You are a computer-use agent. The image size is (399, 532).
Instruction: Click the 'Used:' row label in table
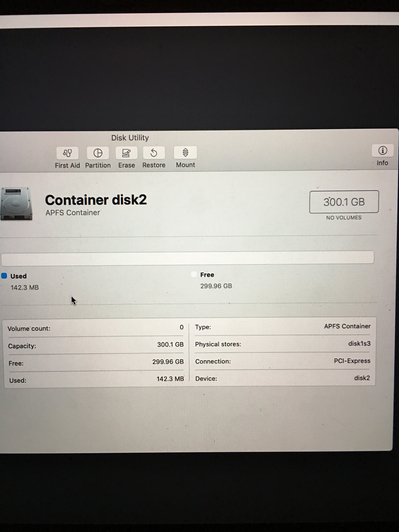pyautogui.click(x=18, y=381)
